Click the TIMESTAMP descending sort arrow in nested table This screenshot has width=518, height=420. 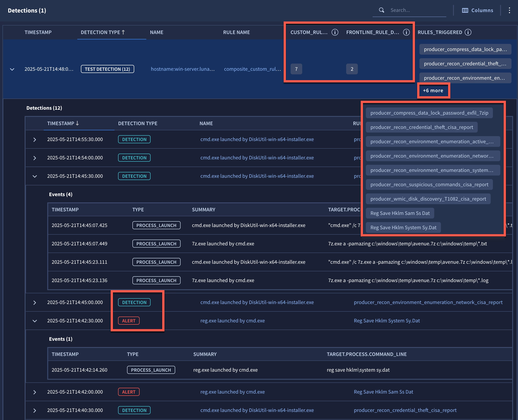click(77, 123)
